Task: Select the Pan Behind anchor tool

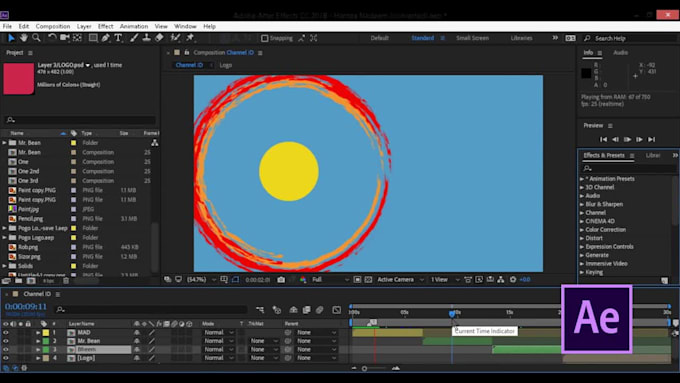Action: [77, 38]
